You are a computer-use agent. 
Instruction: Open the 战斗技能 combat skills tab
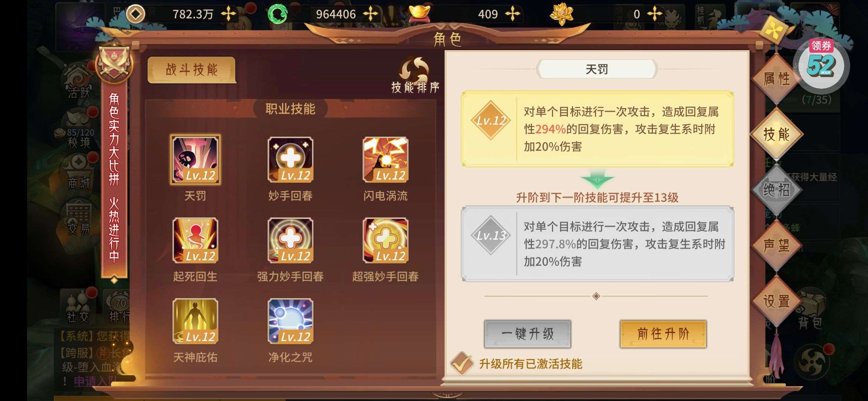tap(192, 70)
